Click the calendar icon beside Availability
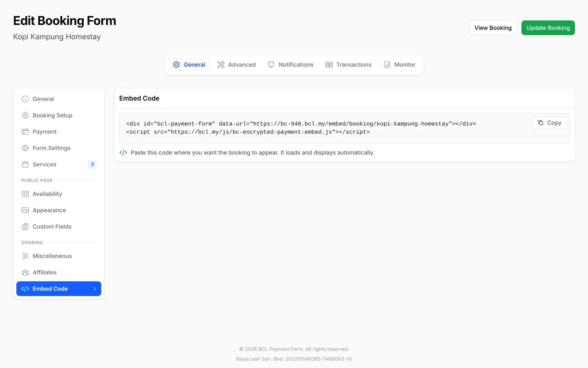This screenshot has width=588, height=368. pyautogui.click(x=25, y=194)
